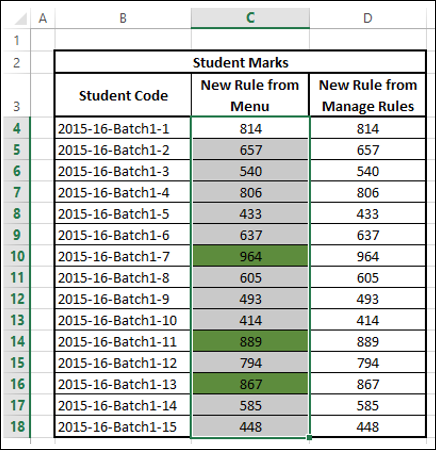Click value 814 in column C

point(250,128)
